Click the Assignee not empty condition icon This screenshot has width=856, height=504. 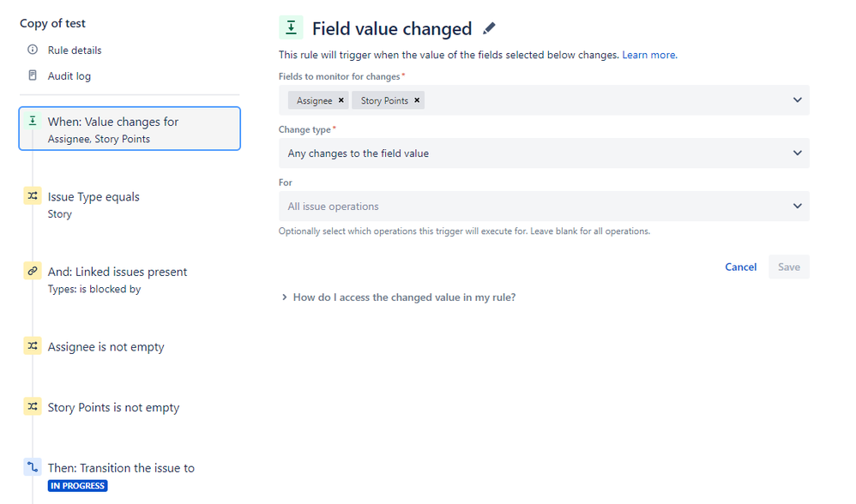tap(32, 346)
